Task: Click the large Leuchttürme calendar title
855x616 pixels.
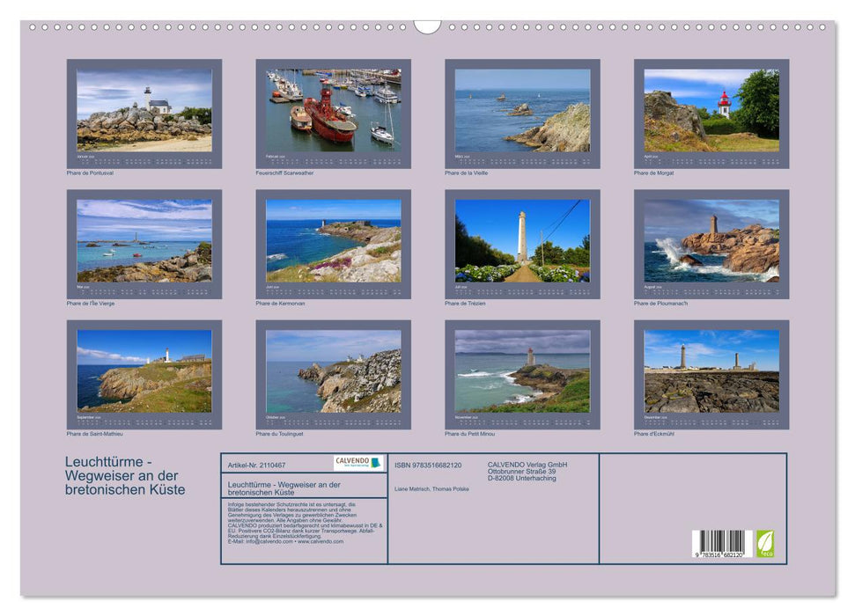Action: pos(125,475)
